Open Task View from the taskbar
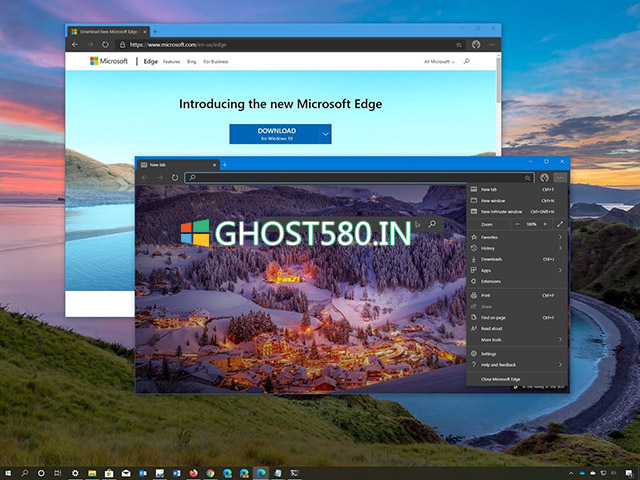Image resolution: width=640 pixels, height=480 pixels. coord(58,473)
